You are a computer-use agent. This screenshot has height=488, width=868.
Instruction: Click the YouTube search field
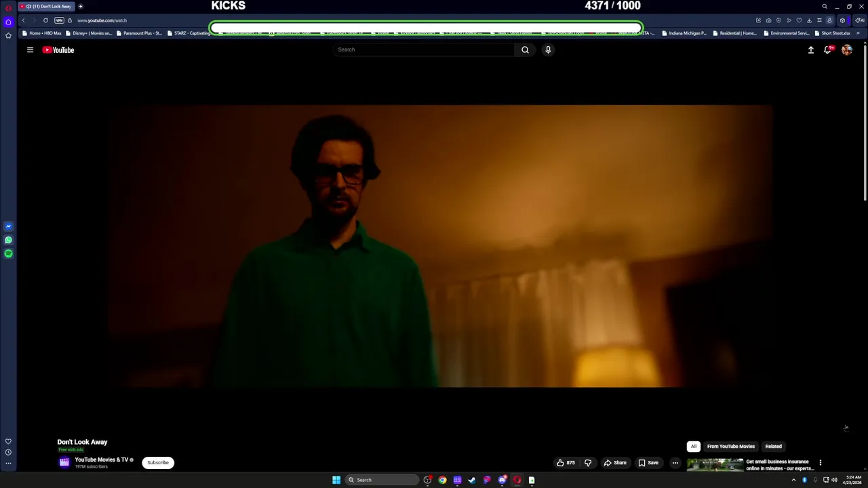point(424,49)
